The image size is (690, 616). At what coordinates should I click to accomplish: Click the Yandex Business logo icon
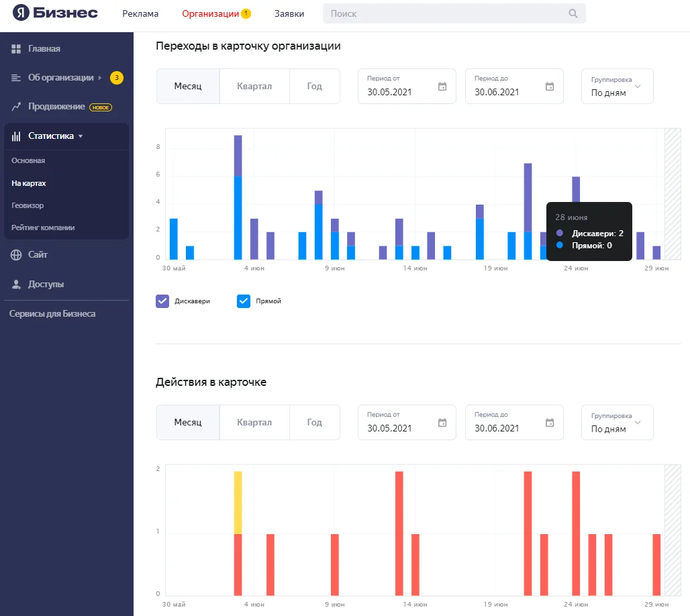click(21, 13)
